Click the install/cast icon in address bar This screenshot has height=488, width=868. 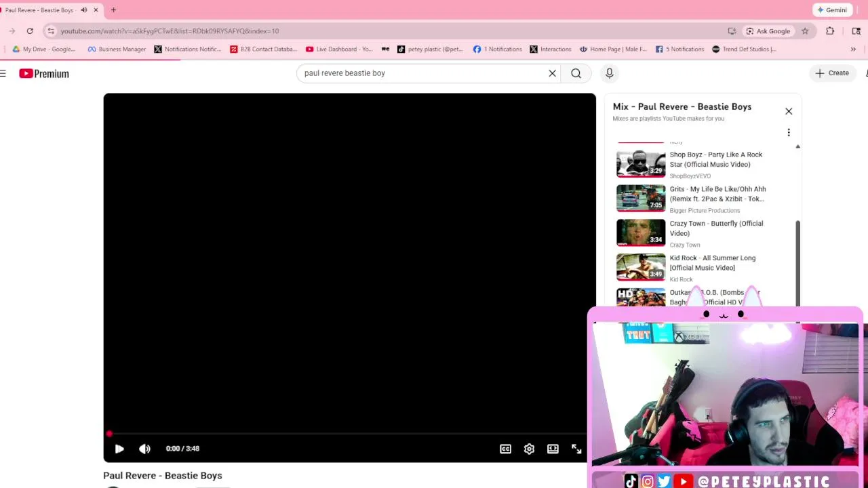tap(732, 31)
